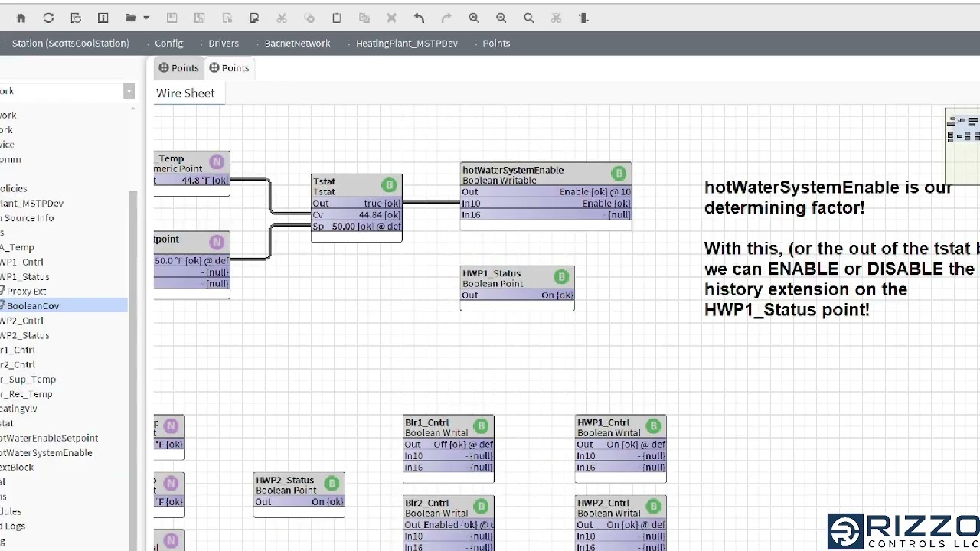The height and width of the screenshot is (551, 980).
Task: Select the hotWaterSystemEnable component header
Action: click(x=546, y=174)
